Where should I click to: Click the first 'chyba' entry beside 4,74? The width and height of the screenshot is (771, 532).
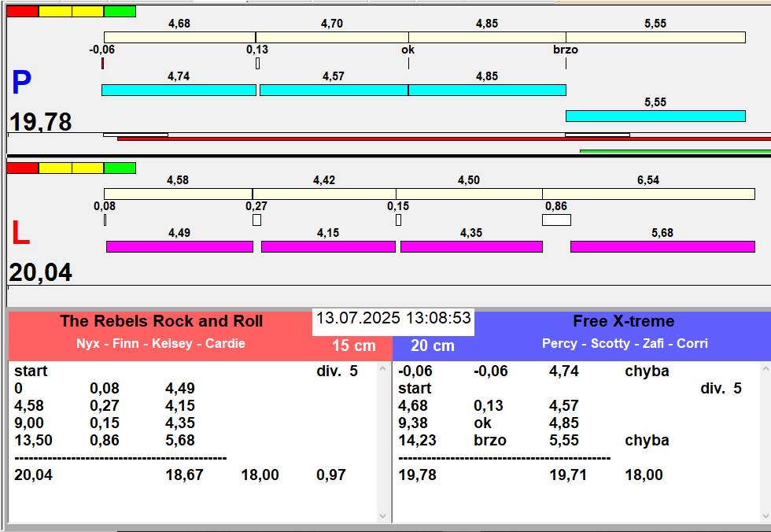tap(647, 371)
